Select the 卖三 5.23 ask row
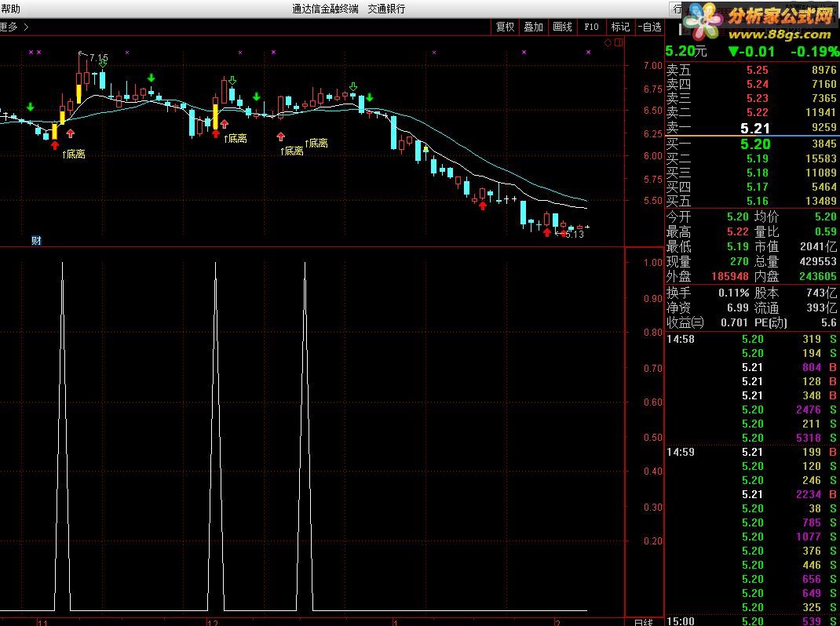840x626 pixels. (x=751, y=98)
